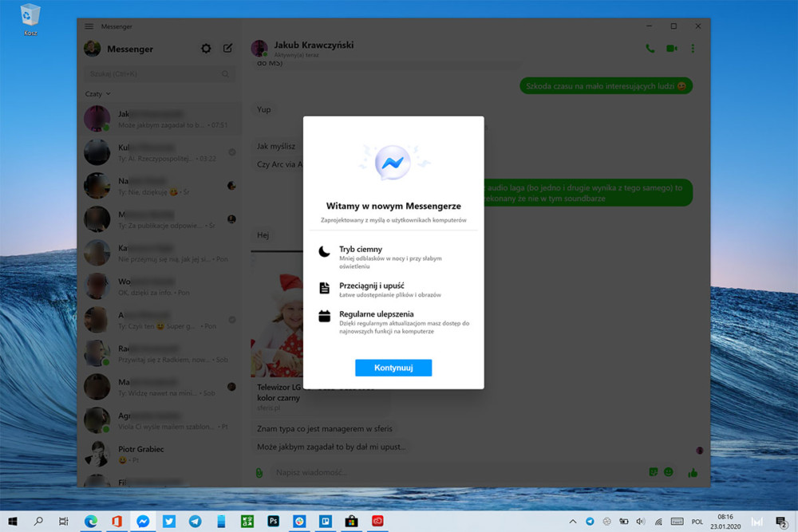This screenshot has width=798, height=532.
Task: Open the Windows notification center
Action: coord(781,522)
